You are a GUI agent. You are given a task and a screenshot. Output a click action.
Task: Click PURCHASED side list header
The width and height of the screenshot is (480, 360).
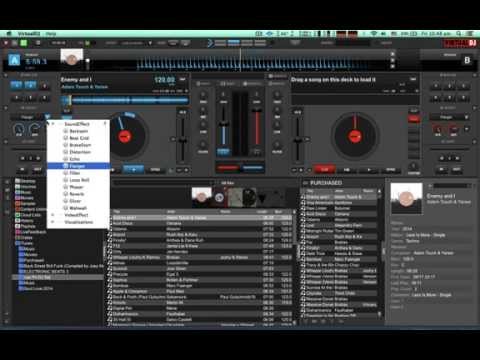326,183
